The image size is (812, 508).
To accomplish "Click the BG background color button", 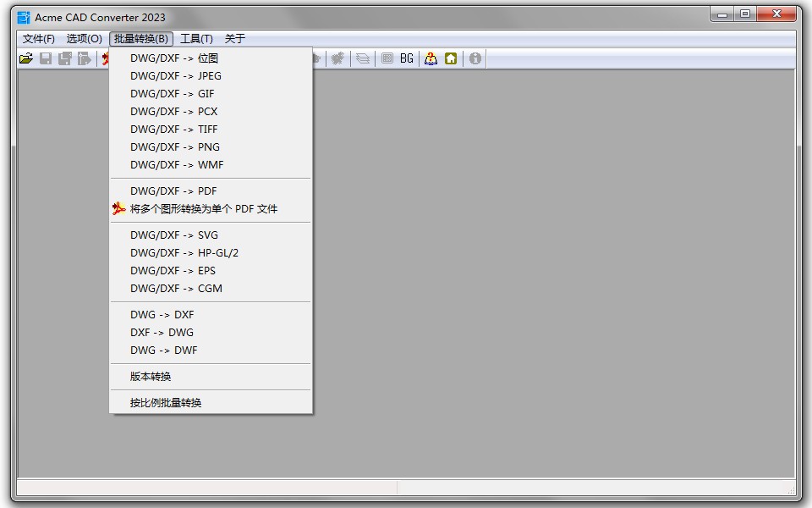I will click(x=407, y=58).
